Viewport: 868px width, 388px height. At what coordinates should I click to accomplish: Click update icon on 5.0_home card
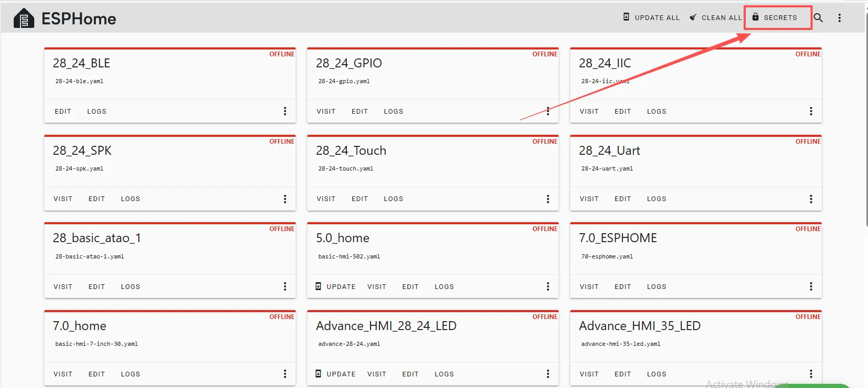pyautogui.click(x=318, y=286)
